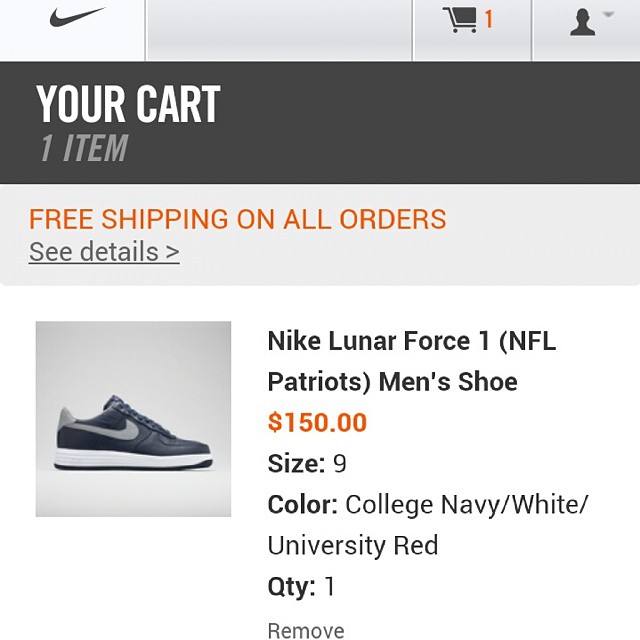Screen dimensions: 640x640
Task: Click the Qty label
Action: point(291,587)
